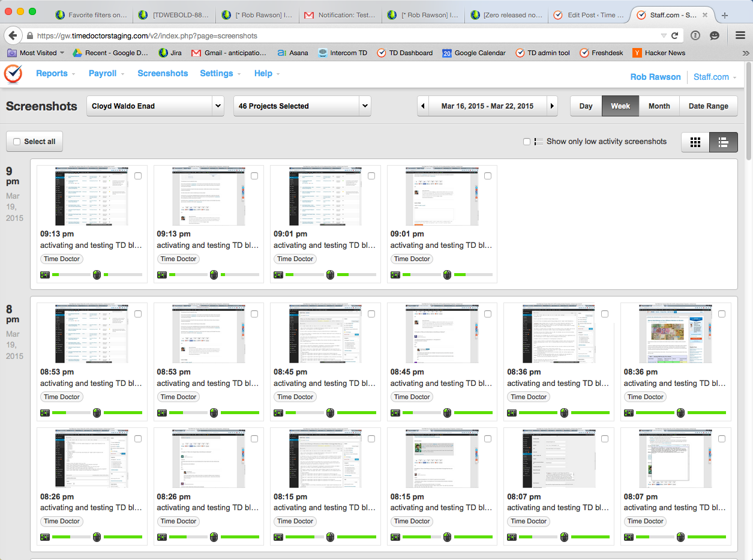
Task: Enable Show only low activity screenshots
Action: point(527,142)
